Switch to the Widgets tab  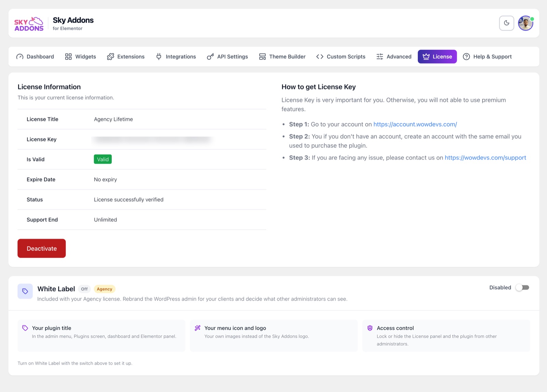81,57
